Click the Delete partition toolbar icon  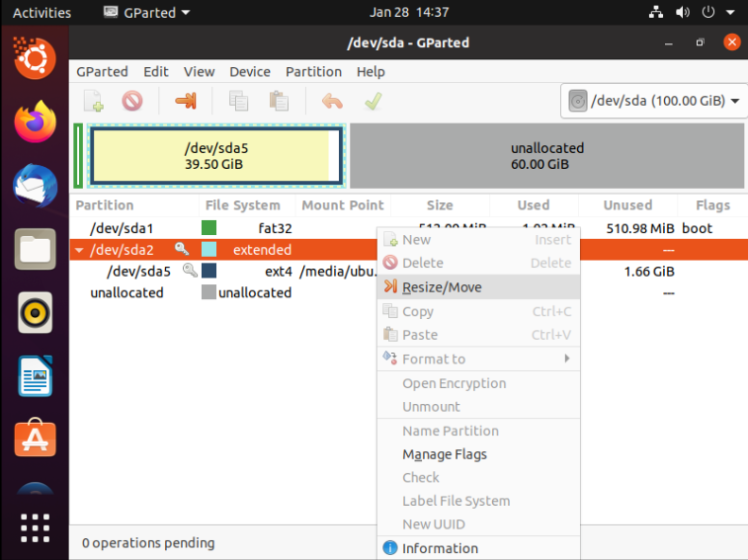[132, 101]
